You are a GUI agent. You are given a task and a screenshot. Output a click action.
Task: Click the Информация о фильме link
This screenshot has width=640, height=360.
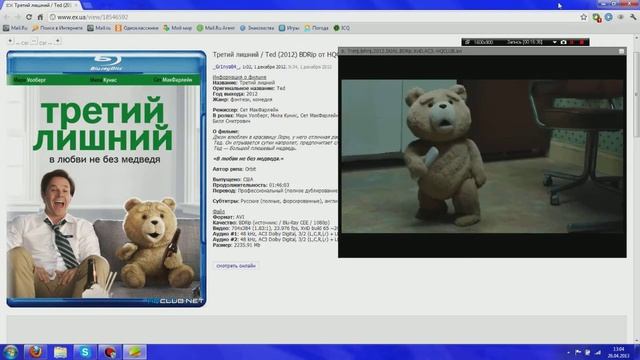240,77
